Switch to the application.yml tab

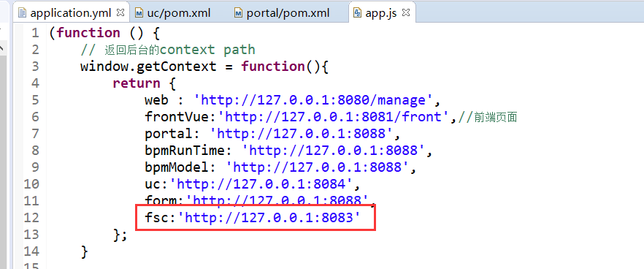71,12
